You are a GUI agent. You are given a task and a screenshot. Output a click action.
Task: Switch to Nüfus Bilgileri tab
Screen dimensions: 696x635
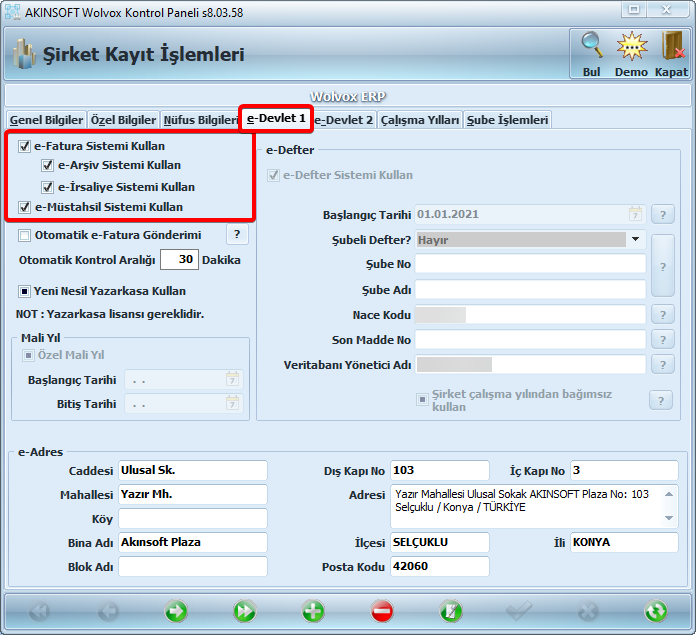pos(200,120)
